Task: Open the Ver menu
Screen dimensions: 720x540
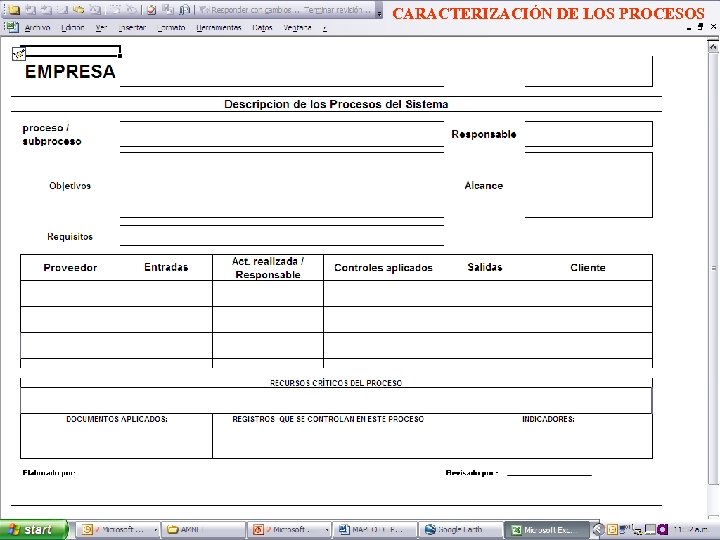Action: click(101, 28)
